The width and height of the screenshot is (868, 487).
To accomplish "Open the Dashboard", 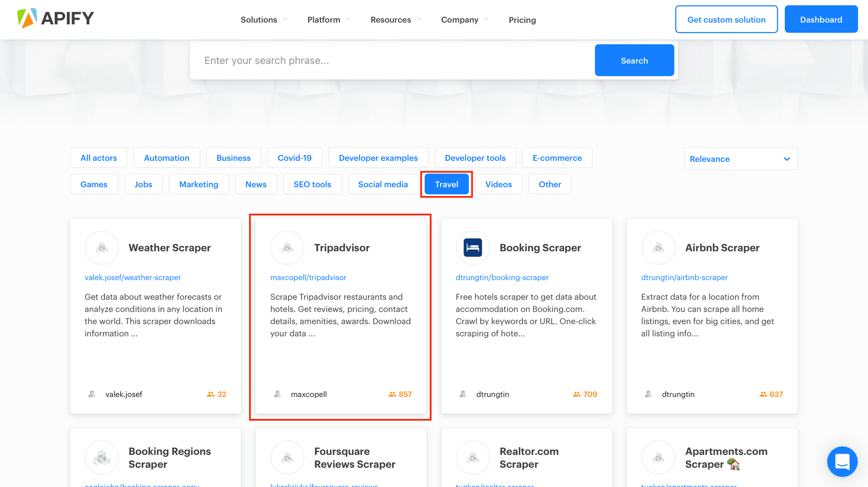I will click(821, 20).
